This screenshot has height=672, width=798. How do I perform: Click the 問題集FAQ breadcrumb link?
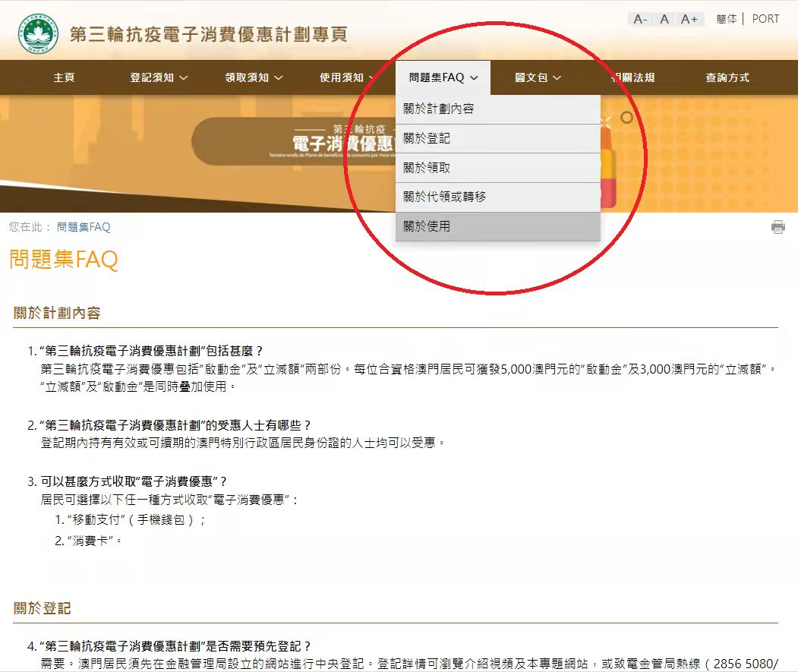[x=84, y=227]
